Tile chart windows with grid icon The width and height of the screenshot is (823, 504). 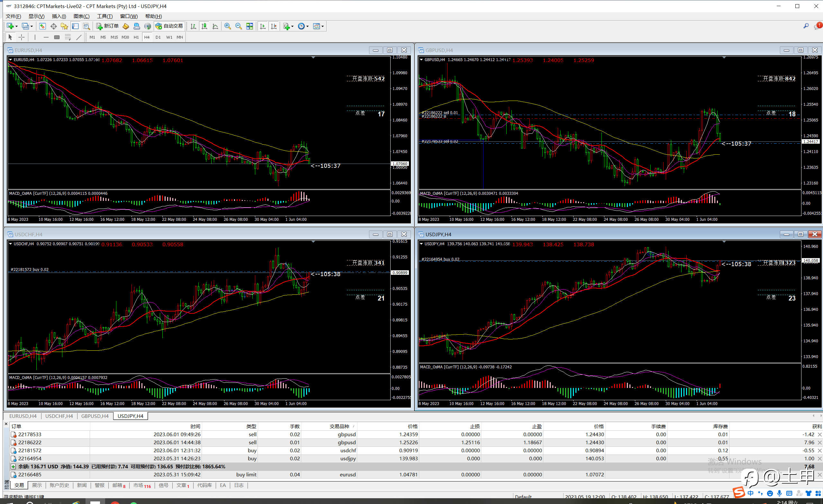coord(249,26)
